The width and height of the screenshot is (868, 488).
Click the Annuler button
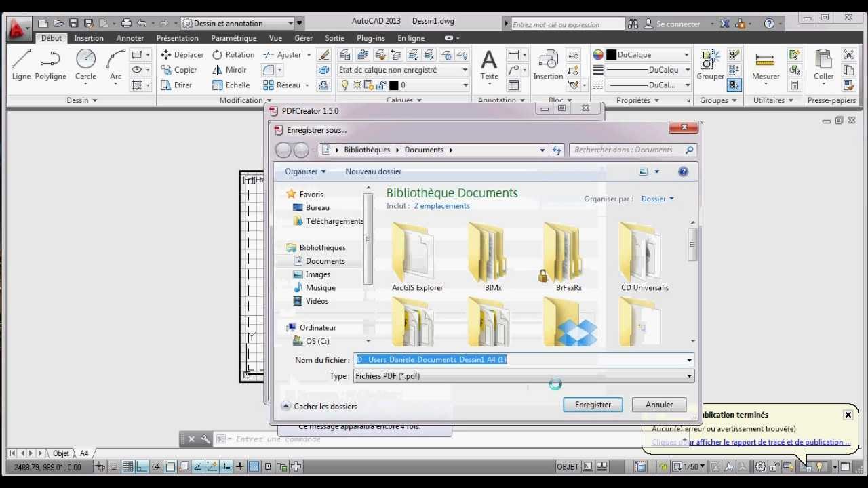[x=659, y=405]
